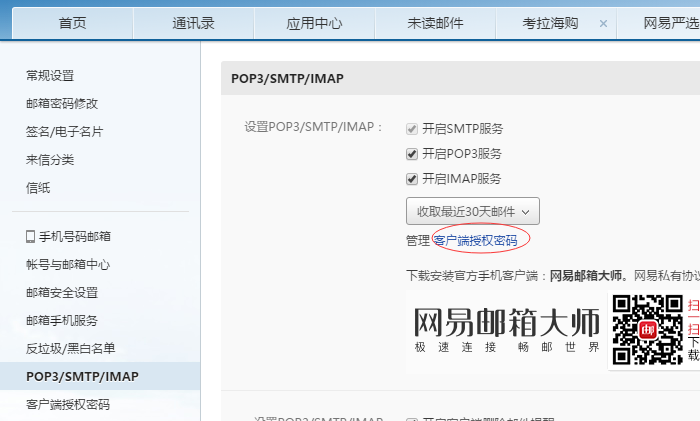Open 邮箱手机服务 settings
Image resolution: width=700 pixels, height=421 pixels.
click(x=62, y=321)
